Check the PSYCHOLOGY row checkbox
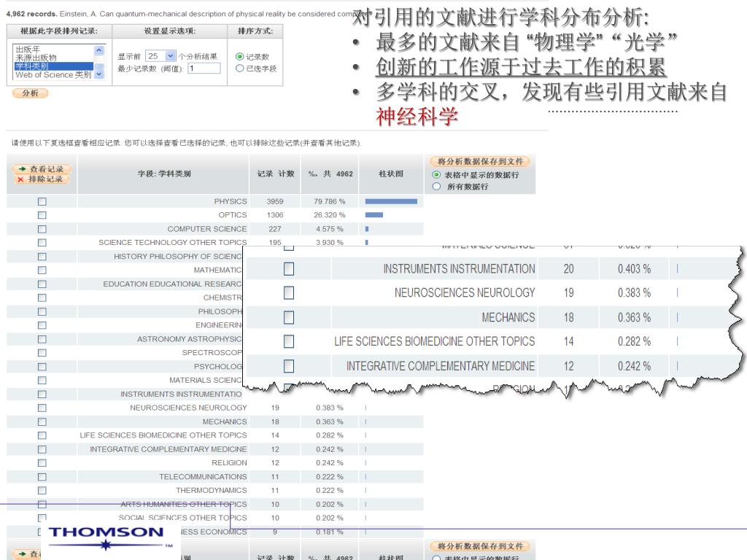The height and width of the screenshot is (560, 747). [42, 367]
